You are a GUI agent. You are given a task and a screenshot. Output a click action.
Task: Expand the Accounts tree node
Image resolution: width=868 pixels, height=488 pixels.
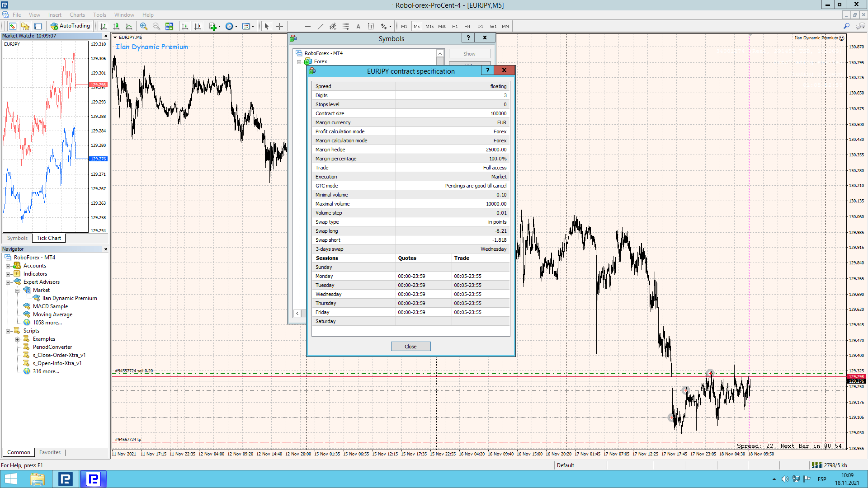point(8,266)
